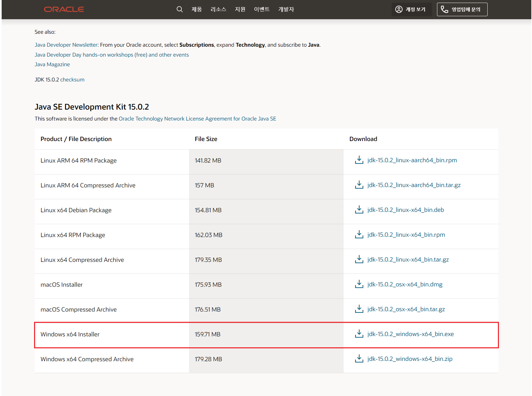
Task: Select the 'Linux ARM 64 RPM Package' text
Action: coord(79,160)
